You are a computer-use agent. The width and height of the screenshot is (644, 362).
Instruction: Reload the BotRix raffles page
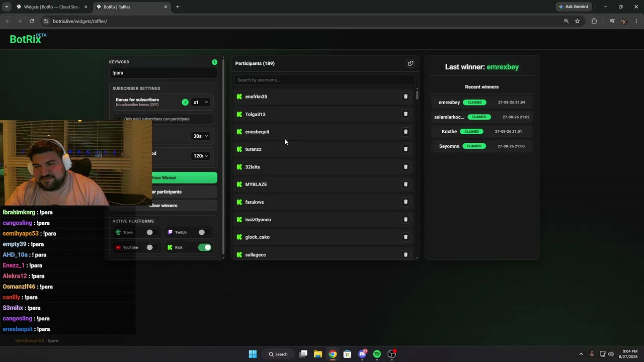32,21
